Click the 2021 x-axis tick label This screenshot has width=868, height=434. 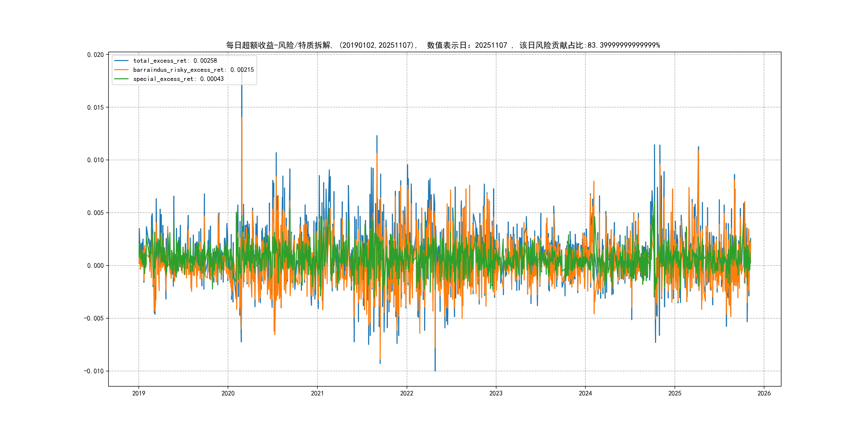[x=317, y=393]
